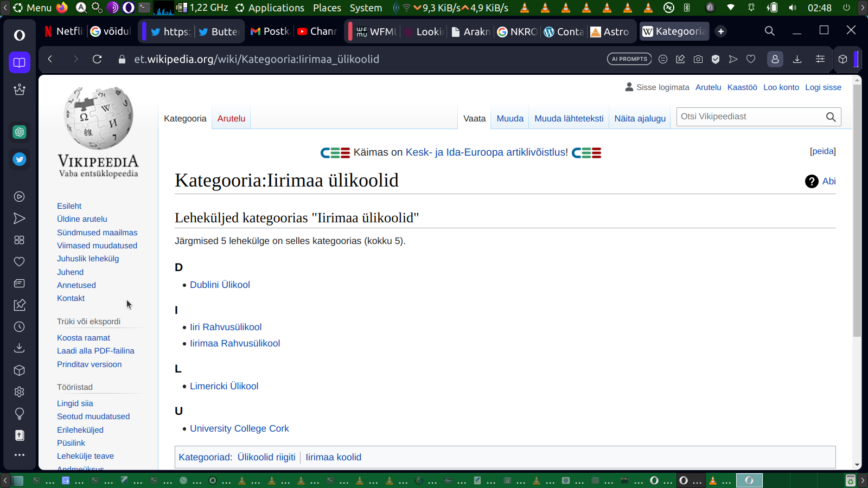Open a new browser tab
Viewport: 868px width, 488px height.
721,31
